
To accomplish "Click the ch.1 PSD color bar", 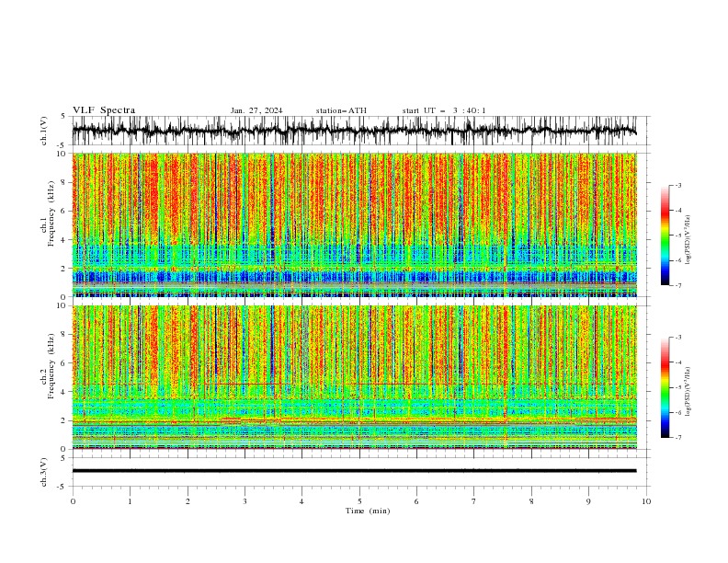I will (665, 236).
